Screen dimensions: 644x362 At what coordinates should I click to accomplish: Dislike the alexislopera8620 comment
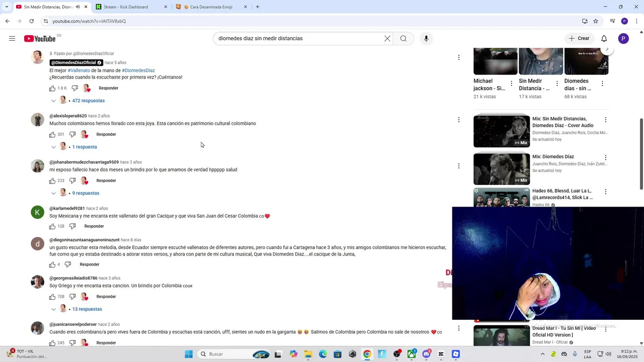(x=72, y=134)
